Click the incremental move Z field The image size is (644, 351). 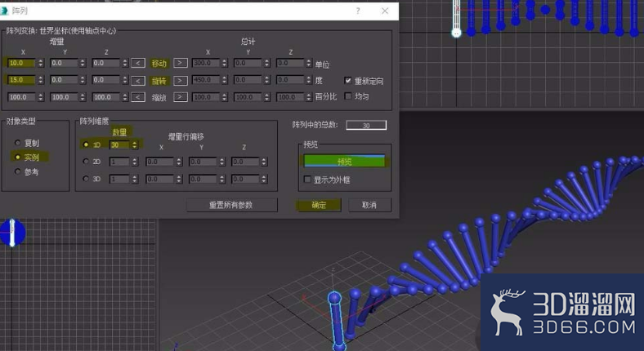(107, 63)
